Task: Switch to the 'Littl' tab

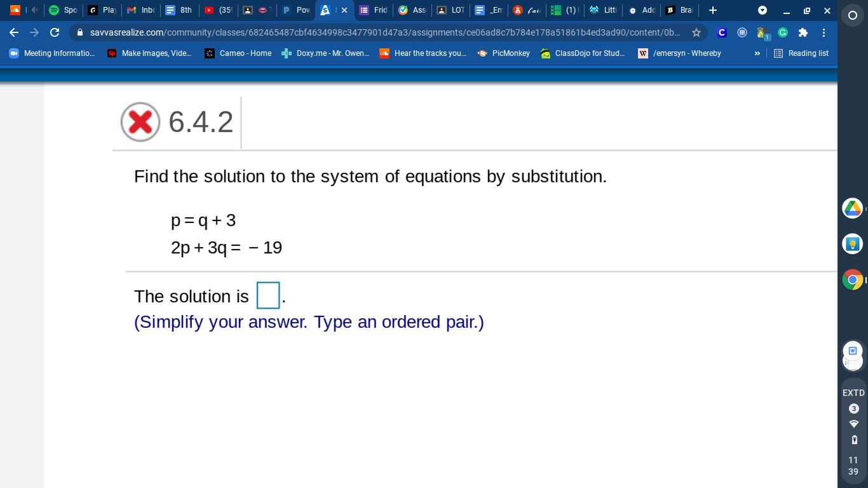Action: (603, 10)
